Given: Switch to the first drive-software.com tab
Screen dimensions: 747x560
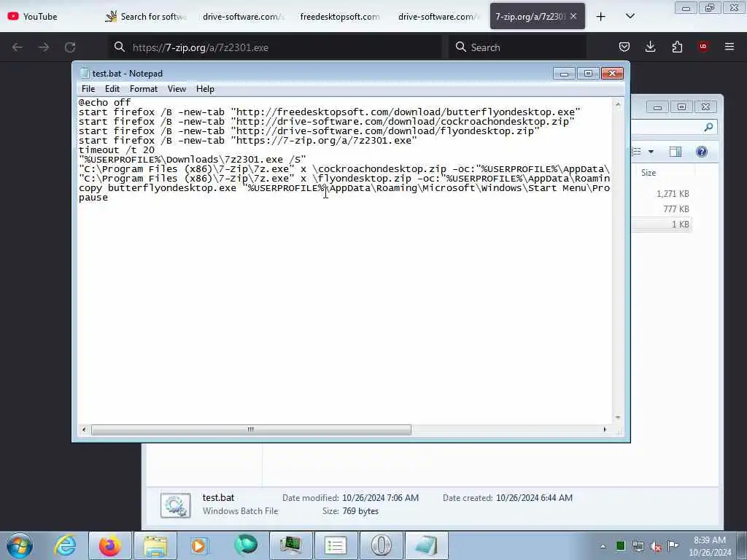Looking at the screenshot, I should (243, 16).
